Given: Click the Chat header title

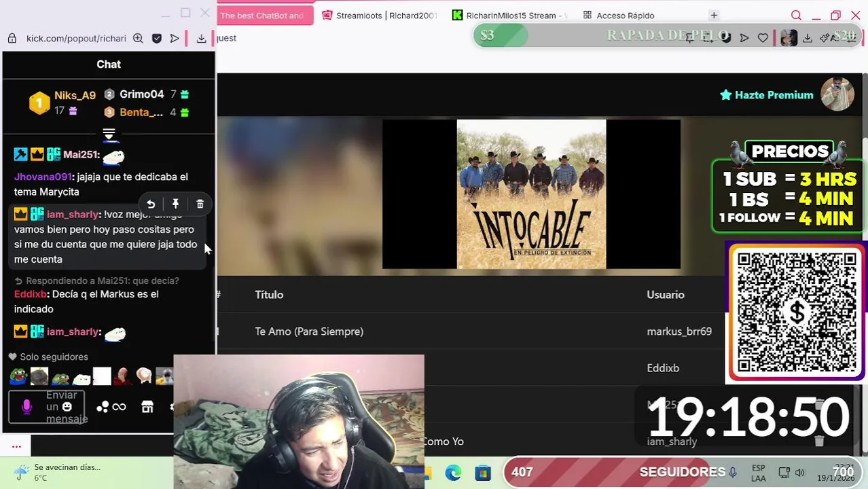Looking at the screenshot, I should point(109,65).
